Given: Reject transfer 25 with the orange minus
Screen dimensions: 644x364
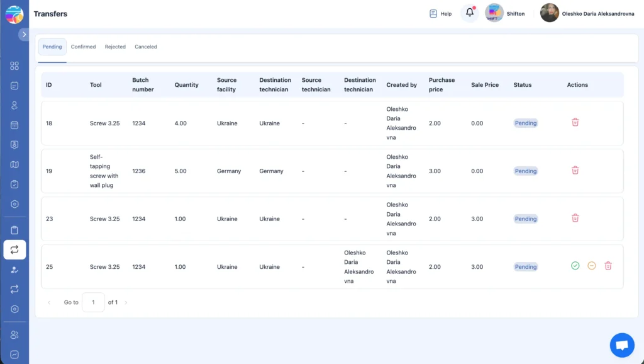Looking at the screenshot, I should [591, 266].
